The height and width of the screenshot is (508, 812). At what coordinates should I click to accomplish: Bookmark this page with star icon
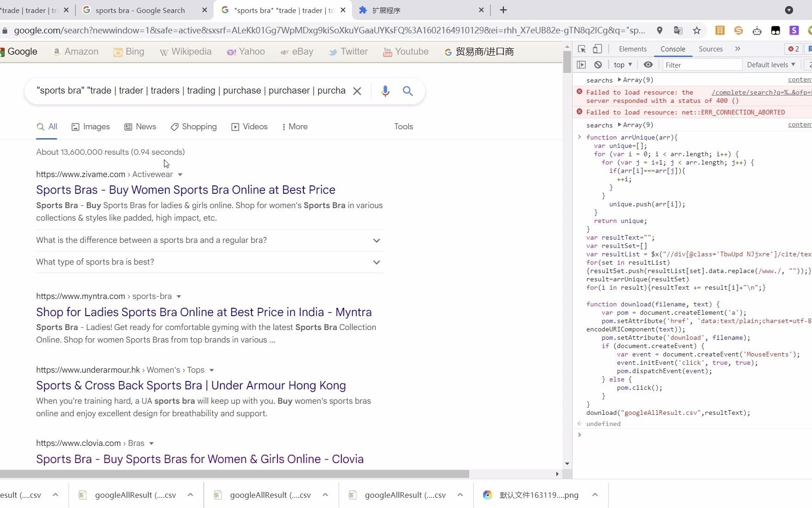coord(697,31)
